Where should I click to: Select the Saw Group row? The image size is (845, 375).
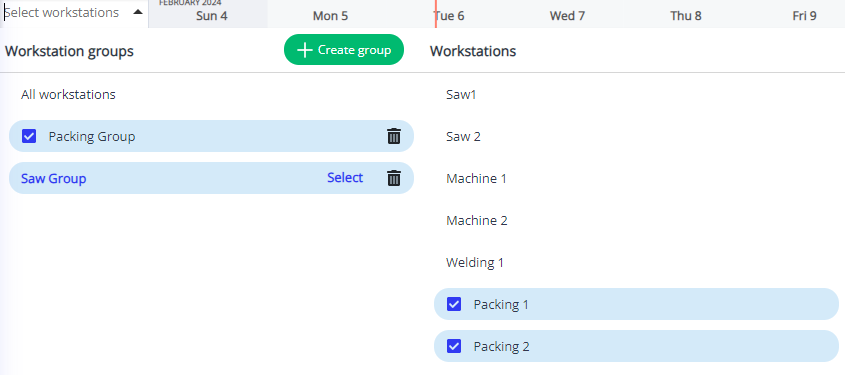pos(211,178)
